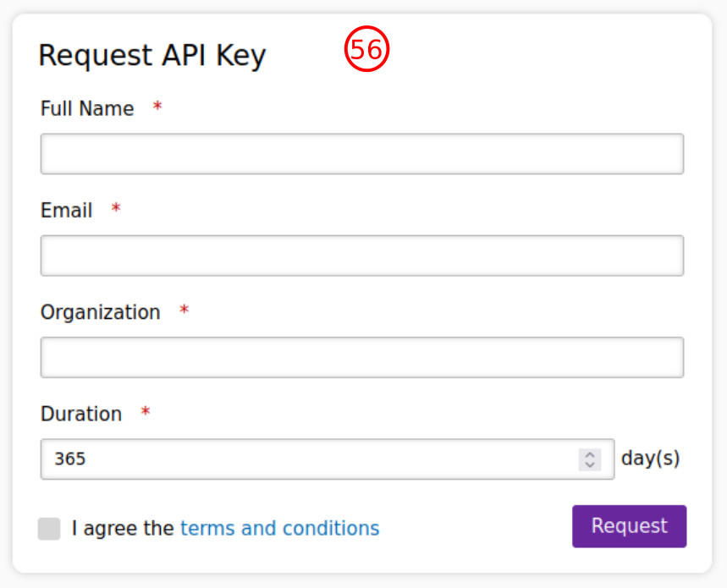Click the Duration label text
Viewport: 727px width, 588px height.
(81, 414)
